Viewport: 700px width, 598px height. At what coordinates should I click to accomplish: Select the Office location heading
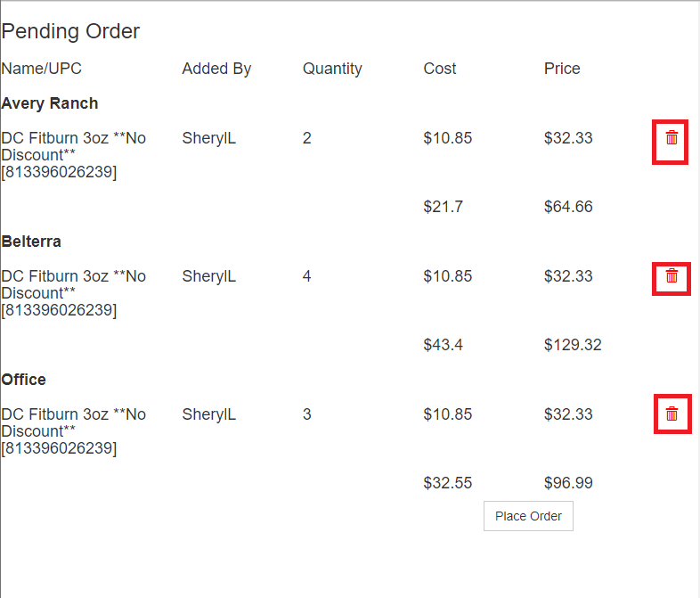(24, 379)
